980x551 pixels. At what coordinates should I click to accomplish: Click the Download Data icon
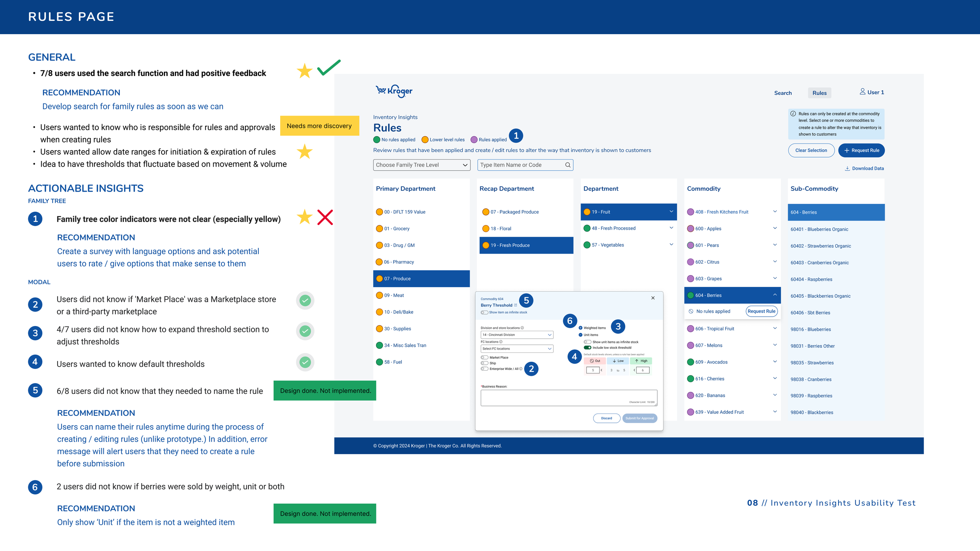point(847,169)
